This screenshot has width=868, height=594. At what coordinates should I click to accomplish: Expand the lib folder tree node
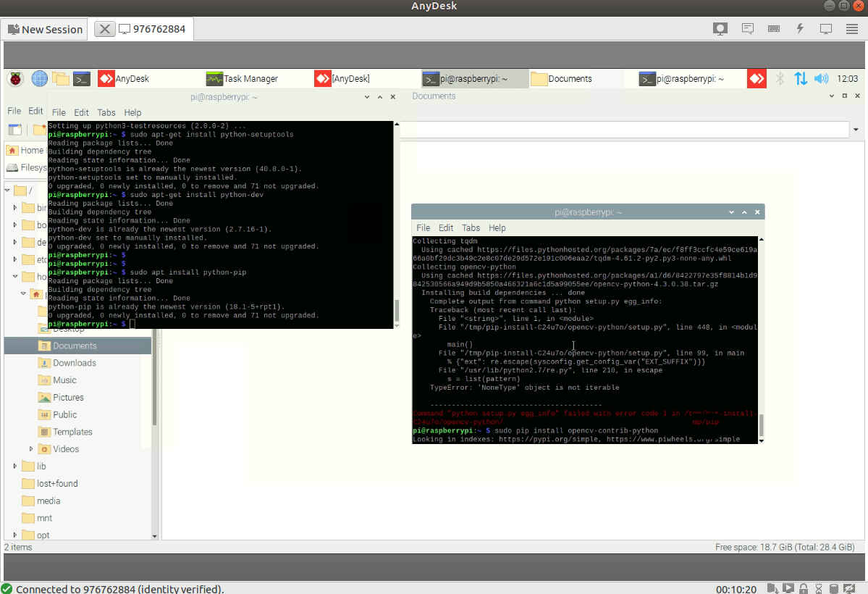coord(15,466)
